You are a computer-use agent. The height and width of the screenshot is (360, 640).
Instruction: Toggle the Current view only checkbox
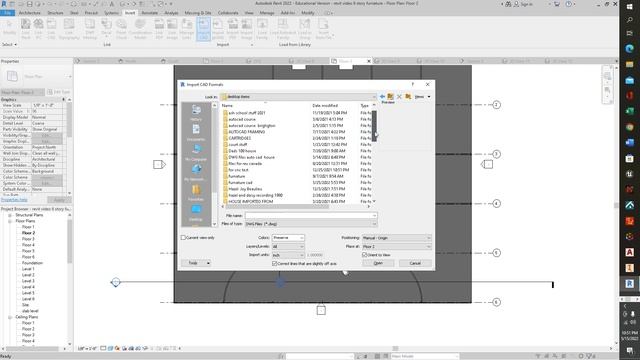tap(183, 238)
